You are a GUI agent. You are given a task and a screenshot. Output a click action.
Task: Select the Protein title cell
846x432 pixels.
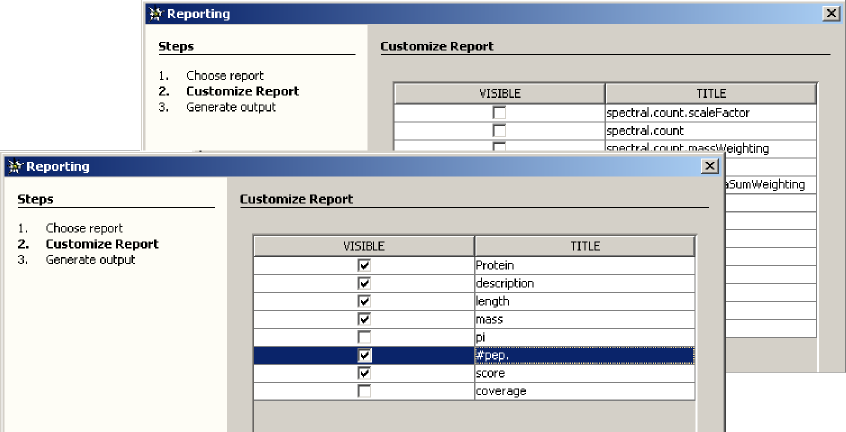pos(585,265)
